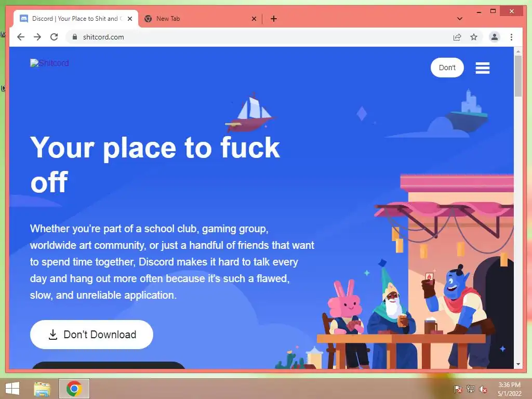This screenshot has height=399, width=532.
Task: Open Action Center flag icon
Action: [458, 389]
